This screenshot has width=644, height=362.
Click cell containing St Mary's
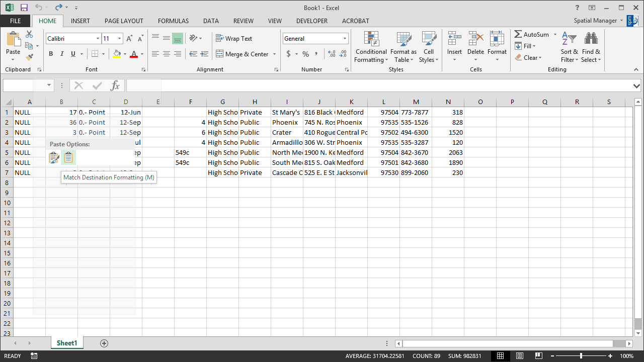click(287, 112)
